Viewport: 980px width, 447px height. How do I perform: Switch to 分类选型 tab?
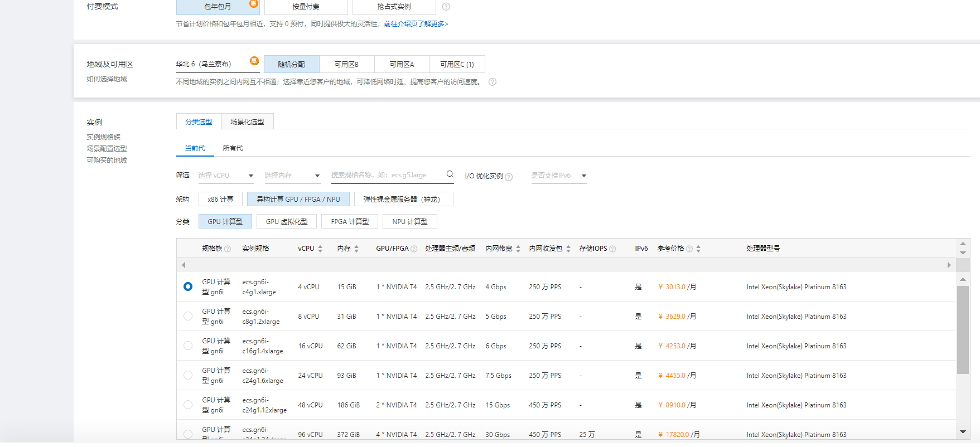point(199,122)
